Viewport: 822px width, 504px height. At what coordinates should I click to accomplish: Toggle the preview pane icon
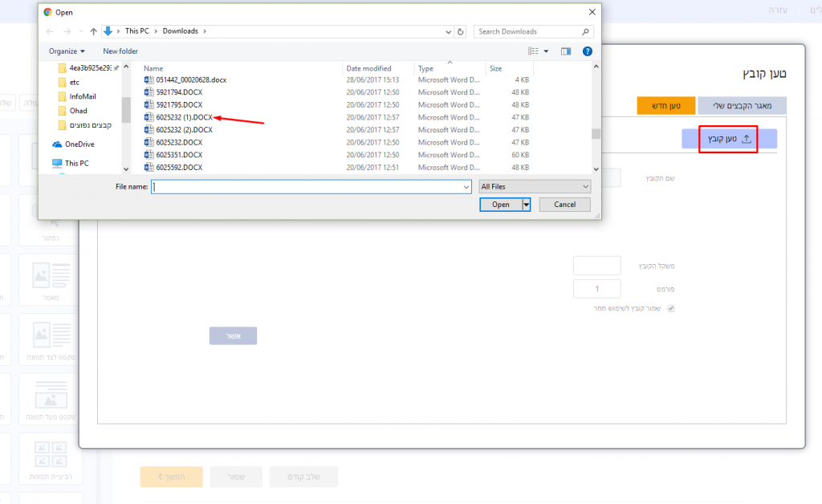point(566,51)
